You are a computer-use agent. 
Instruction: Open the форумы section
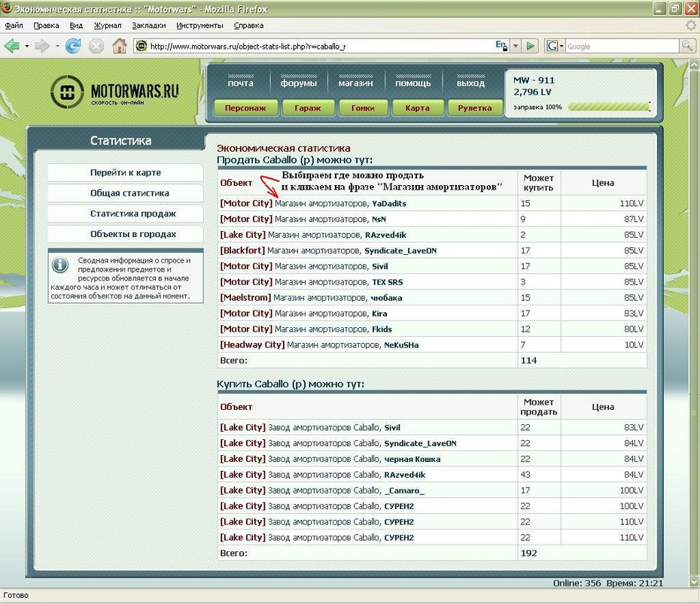tap(298, 83)
